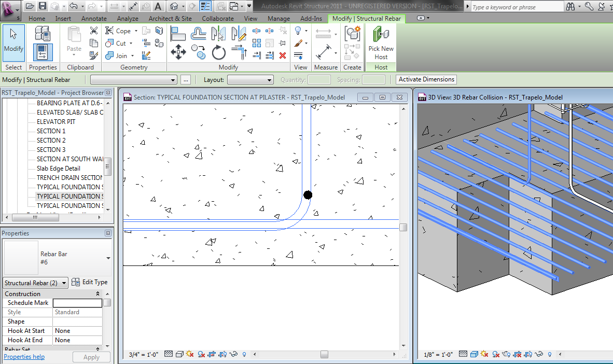The image size is (613, 364).
Task: Open the Analyze ribbon tab
Action: 128,18
